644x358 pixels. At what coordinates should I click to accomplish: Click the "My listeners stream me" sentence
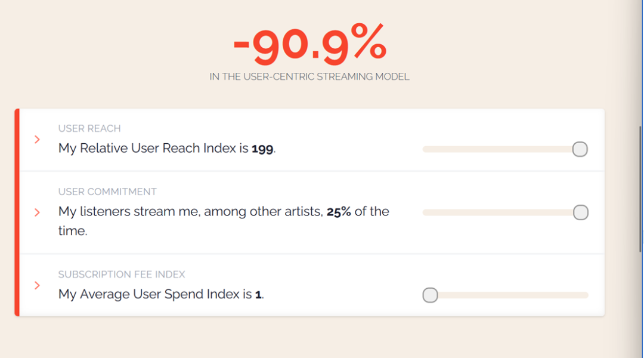click(191, 212)
